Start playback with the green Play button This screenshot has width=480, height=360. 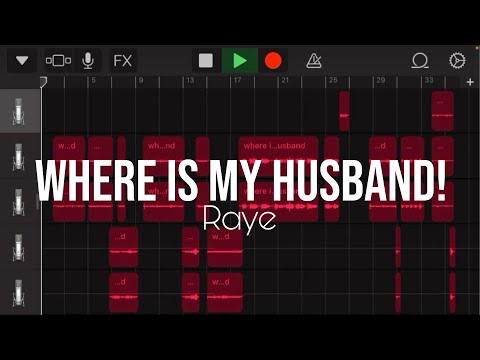[x=240, y=61]
